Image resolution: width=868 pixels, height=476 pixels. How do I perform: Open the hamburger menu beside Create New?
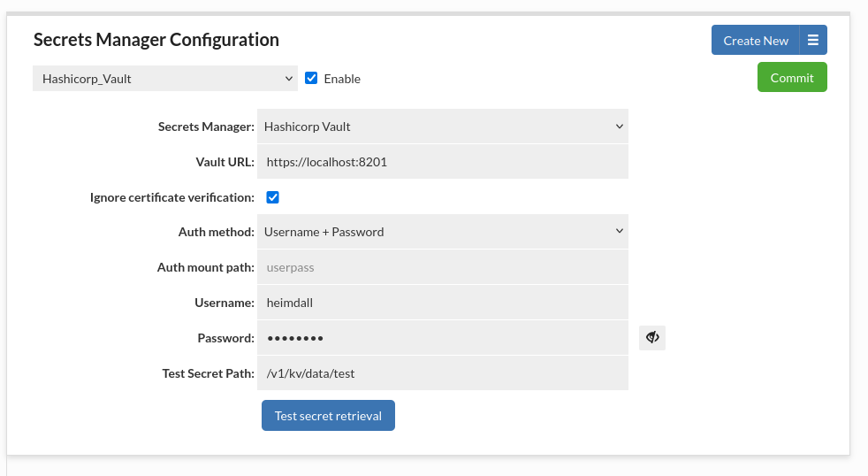coord(813,41)
